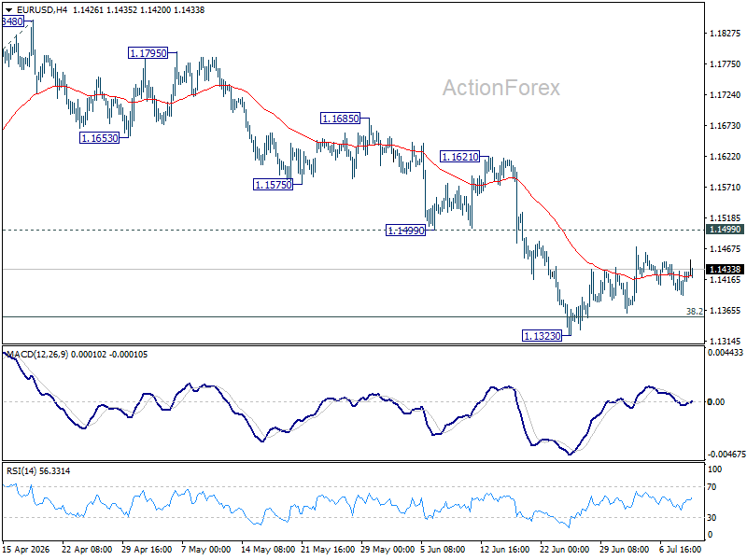Viewport: 747px width, 560px height.
Task: Click the 1.13230 low price label
Action: tap(543, 336)
